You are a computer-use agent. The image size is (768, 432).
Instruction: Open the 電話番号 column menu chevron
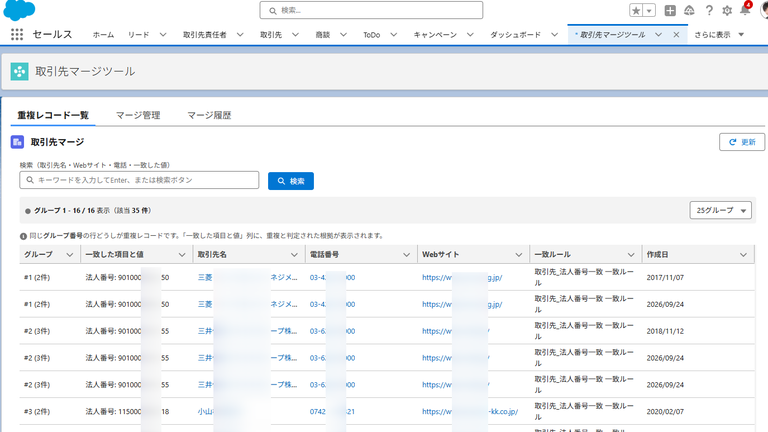pyautogui.click(x=406, y=255)
